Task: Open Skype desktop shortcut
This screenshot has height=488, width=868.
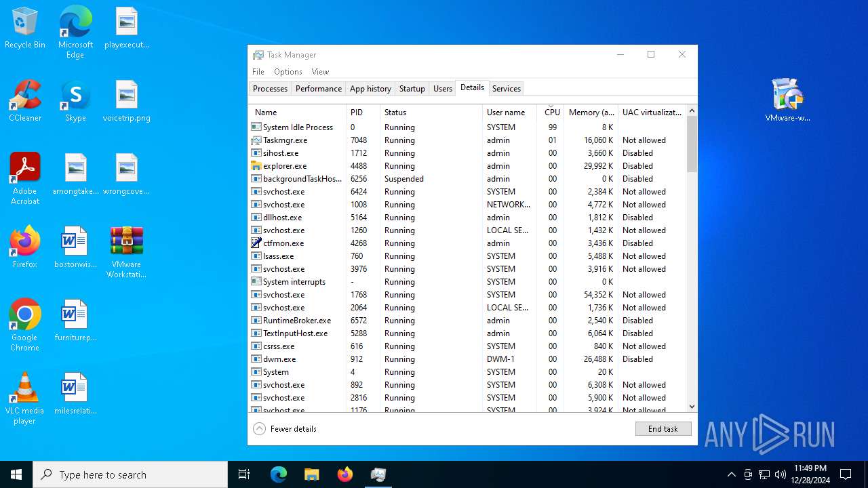Action: tap(75, 102)
